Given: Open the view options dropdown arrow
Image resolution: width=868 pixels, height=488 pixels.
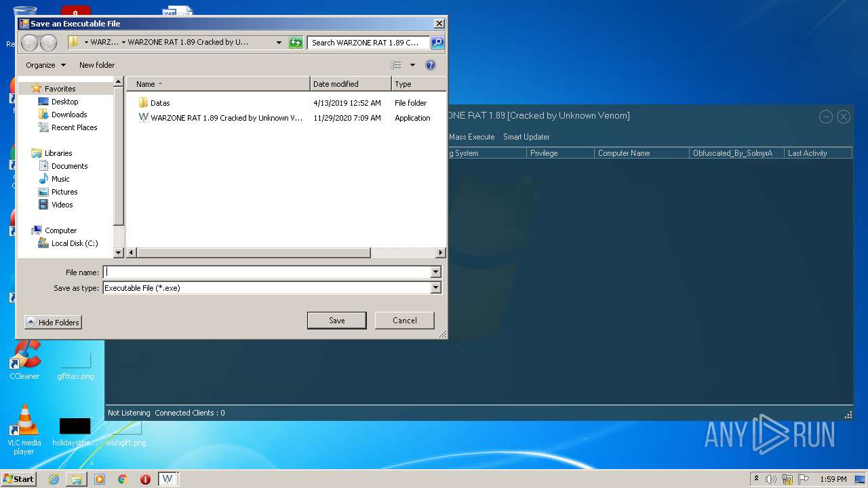Looking at the screenshot, I should (x=412, y=65).
